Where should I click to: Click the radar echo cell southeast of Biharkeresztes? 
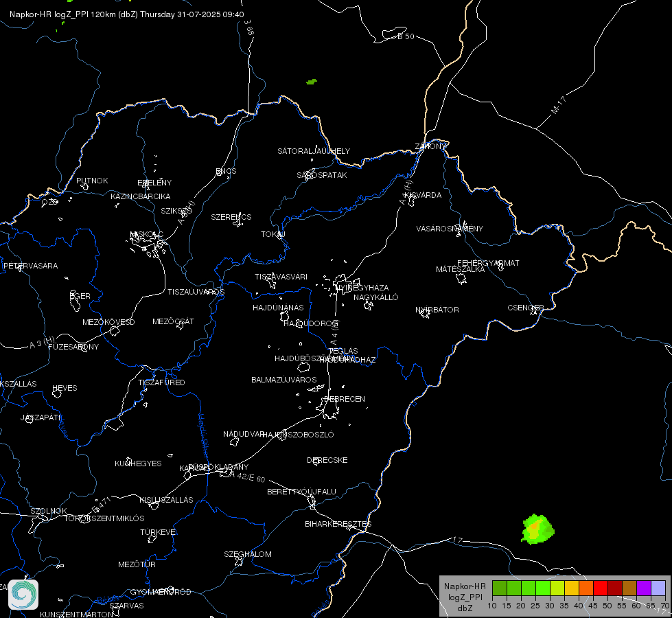coord(538,529)
